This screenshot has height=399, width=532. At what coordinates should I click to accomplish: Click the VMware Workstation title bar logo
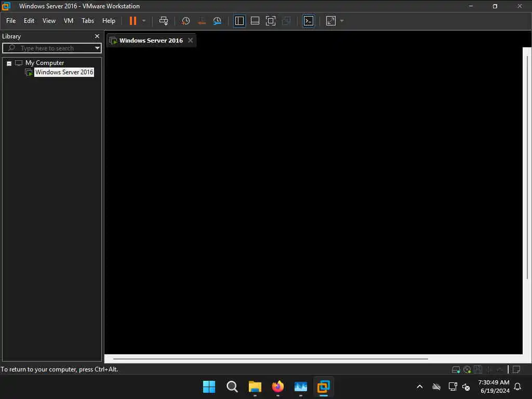pyautogui.click(x=6, y=6)
